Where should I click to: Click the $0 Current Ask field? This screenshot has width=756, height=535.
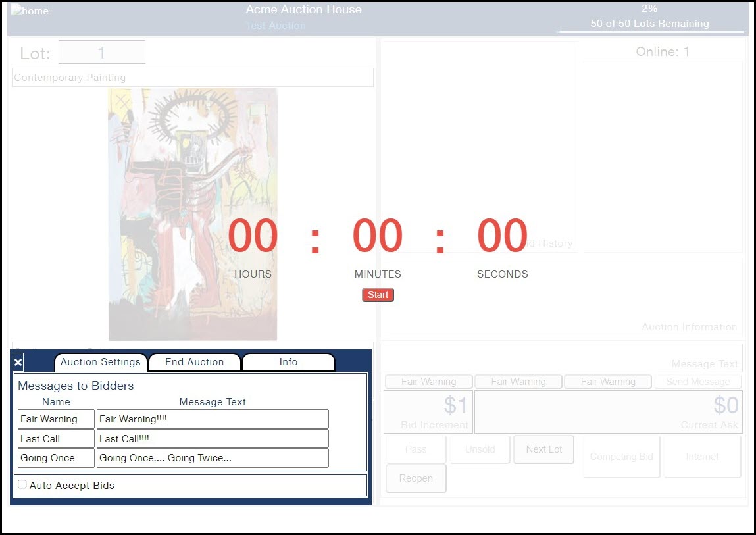tap(609, 411)
